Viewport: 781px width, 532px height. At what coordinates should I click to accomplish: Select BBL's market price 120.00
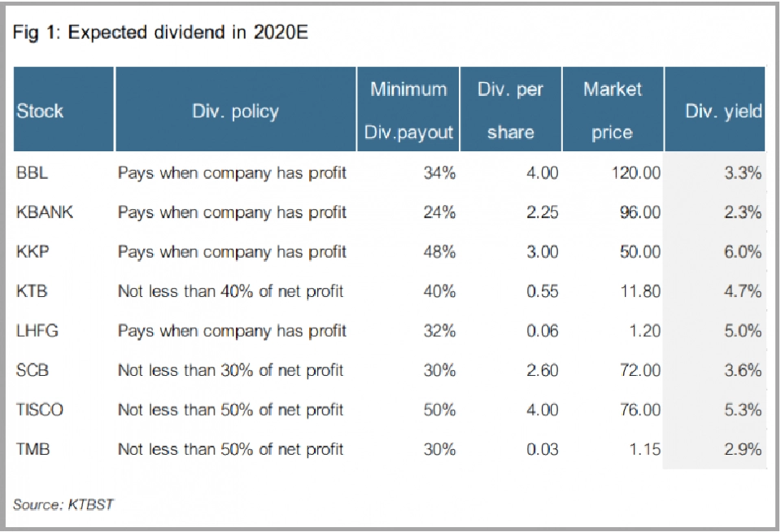[635, 173]
